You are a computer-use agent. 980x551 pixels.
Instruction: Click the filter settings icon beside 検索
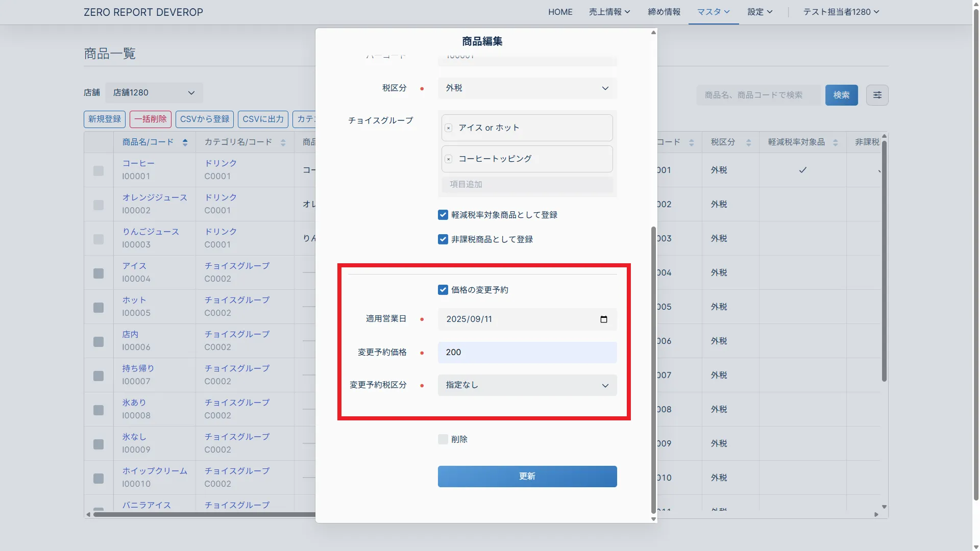click(x=877, y=95)
